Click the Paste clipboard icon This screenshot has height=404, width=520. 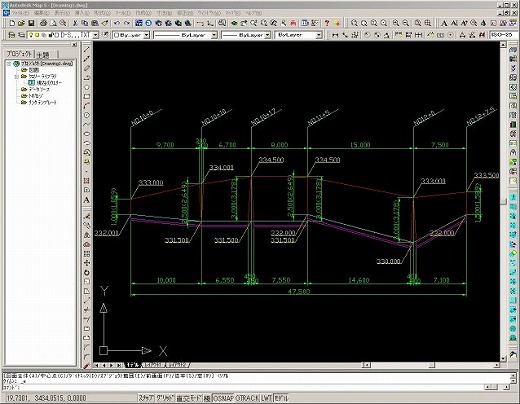pyautogui.click(x=95, y=23)
